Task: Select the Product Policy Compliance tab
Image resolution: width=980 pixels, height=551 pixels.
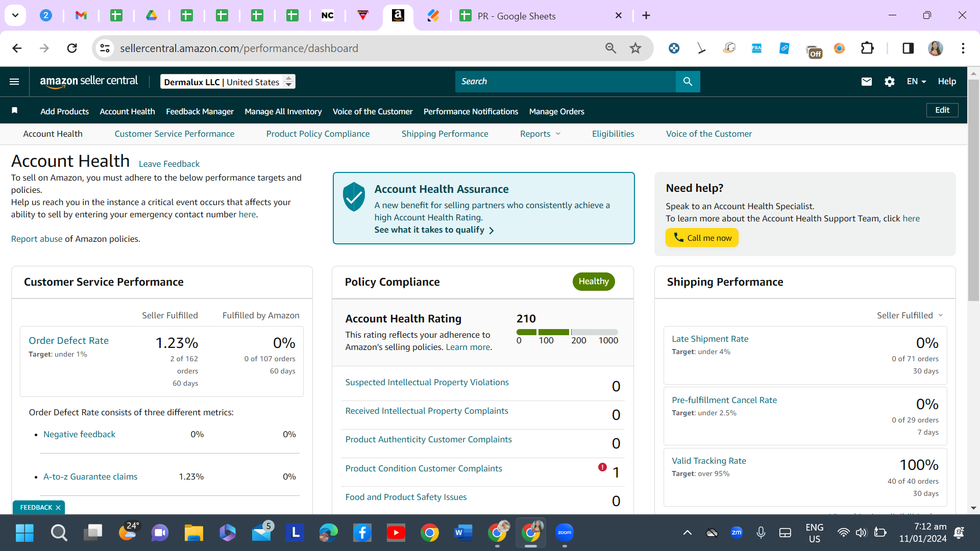Action: [318, 134]
